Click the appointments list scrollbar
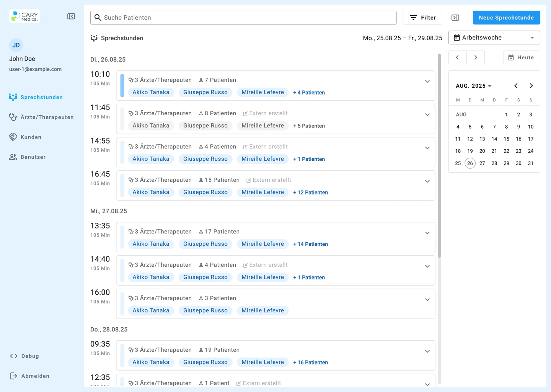 [439, 153]
